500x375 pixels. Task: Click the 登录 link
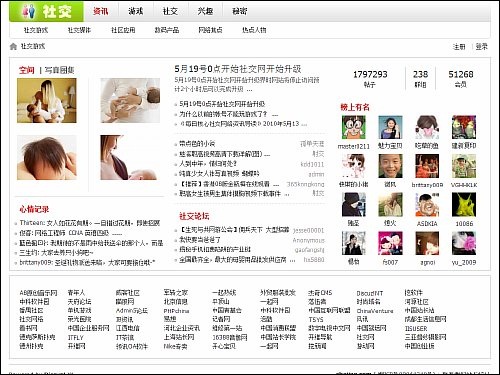click(481, 47)
